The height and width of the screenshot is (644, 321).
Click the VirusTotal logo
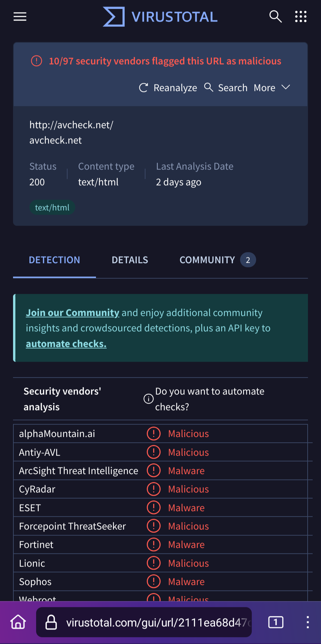tap(160, 17)
